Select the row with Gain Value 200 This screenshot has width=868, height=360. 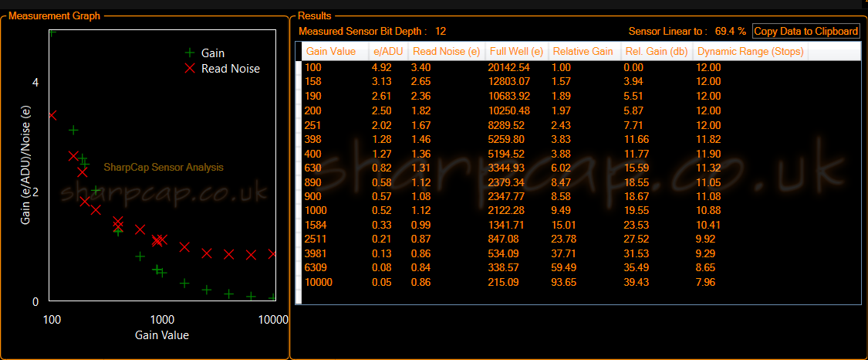(x=581, y=110)
